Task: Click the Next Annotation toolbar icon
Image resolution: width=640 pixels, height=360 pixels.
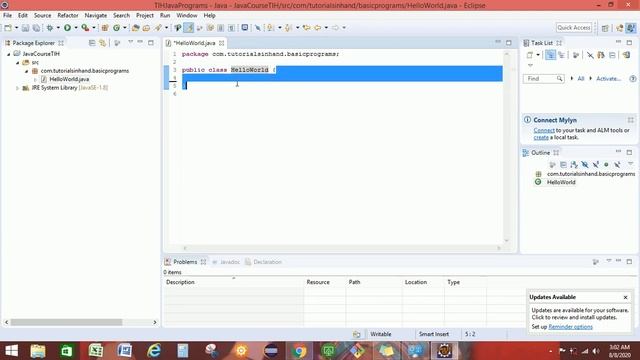Action: point(271,28)
